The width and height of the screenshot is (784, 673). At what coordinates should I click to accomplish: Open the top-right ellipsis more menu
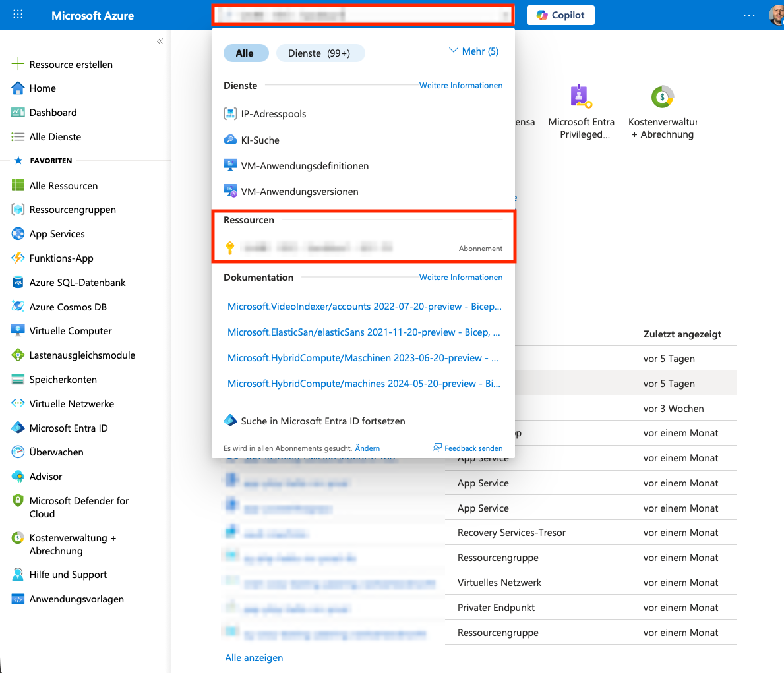coord(749,15)
